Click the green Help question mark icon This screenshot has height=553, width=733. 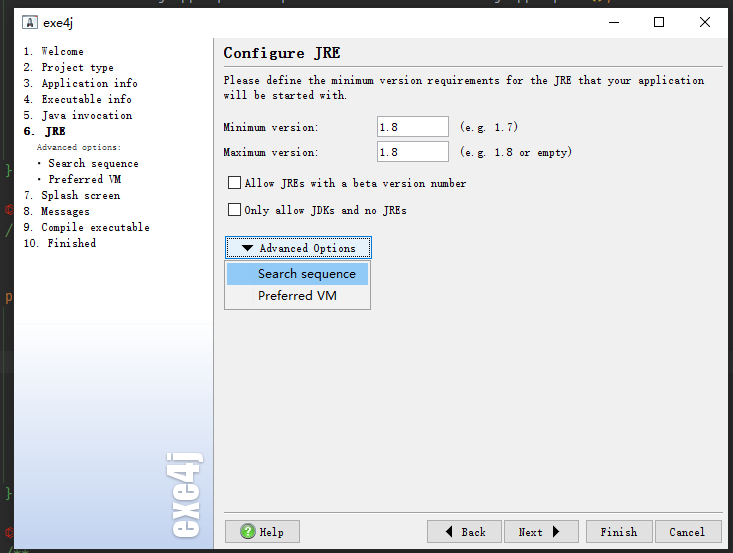[x=247, y=532]
